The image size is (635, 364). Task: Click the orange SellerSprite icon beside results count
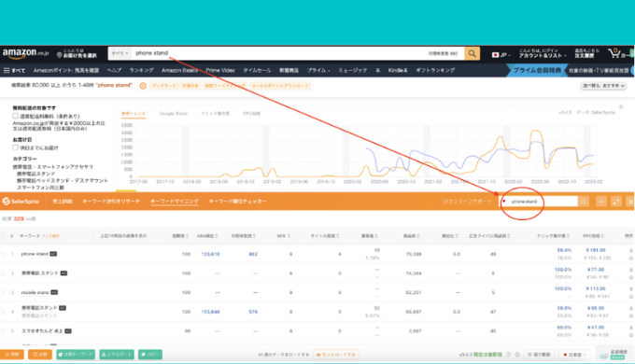(143, 86)
